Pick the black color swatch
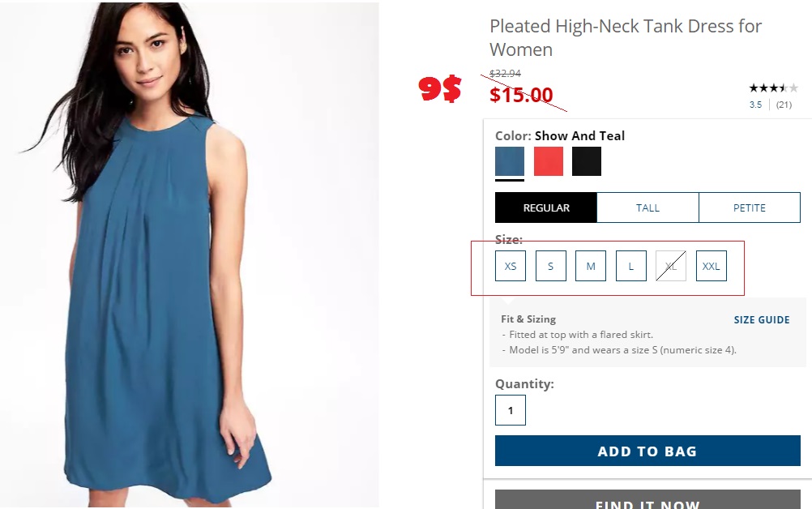 587,161
